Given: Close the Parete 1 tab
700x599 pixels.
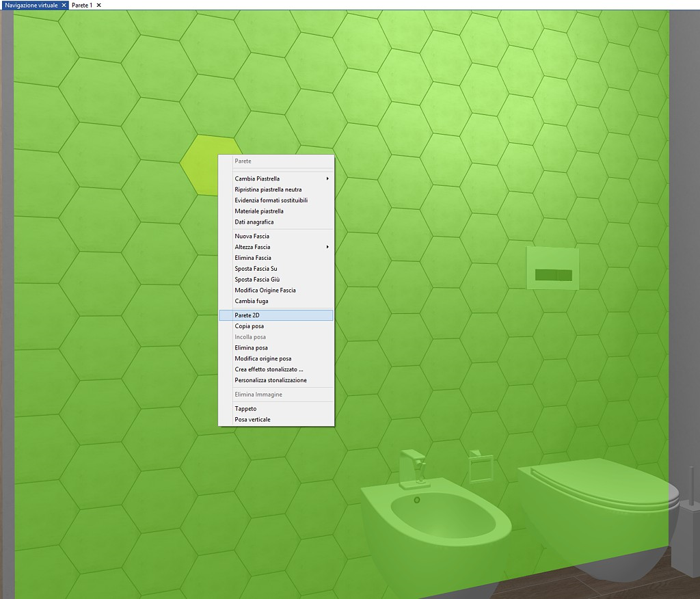Looking at the screenshot, I should coord(98,5).
